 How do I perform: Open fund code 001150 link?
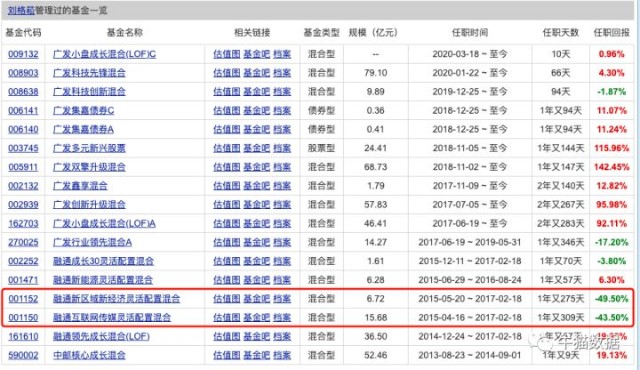(x=23, y=317)
